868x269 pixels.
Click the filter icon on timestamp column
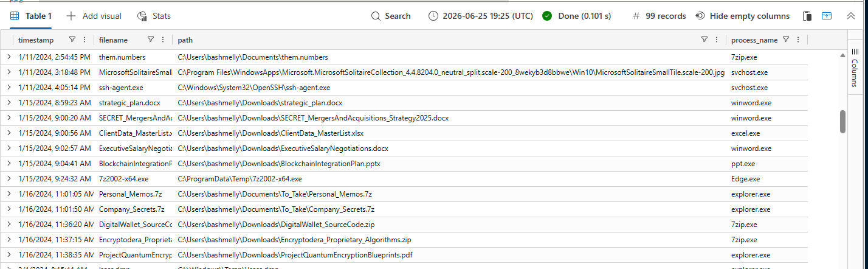click(72, 40)
